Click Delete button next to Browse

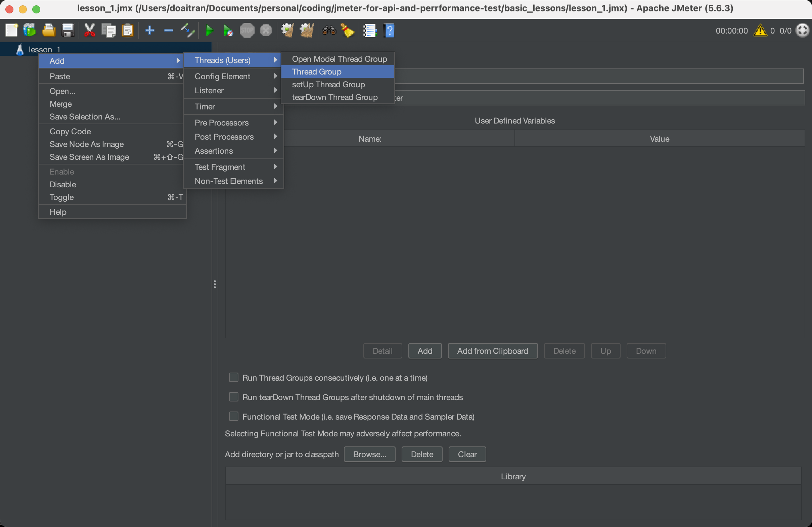coord(422,454)
